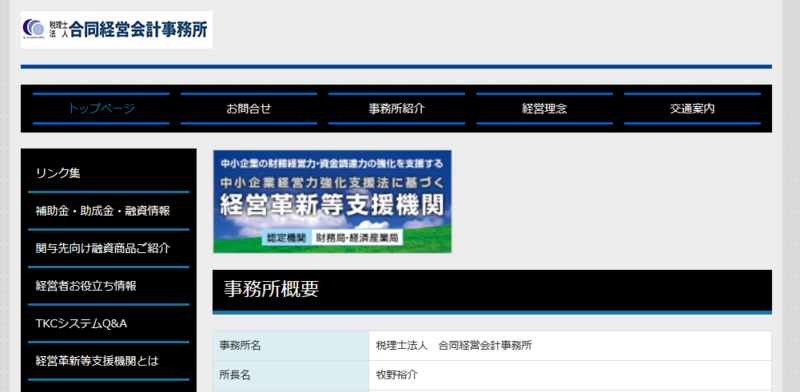Click the 事務所名 table label cell
800x392 pixels.
click(x=291, y=346)
